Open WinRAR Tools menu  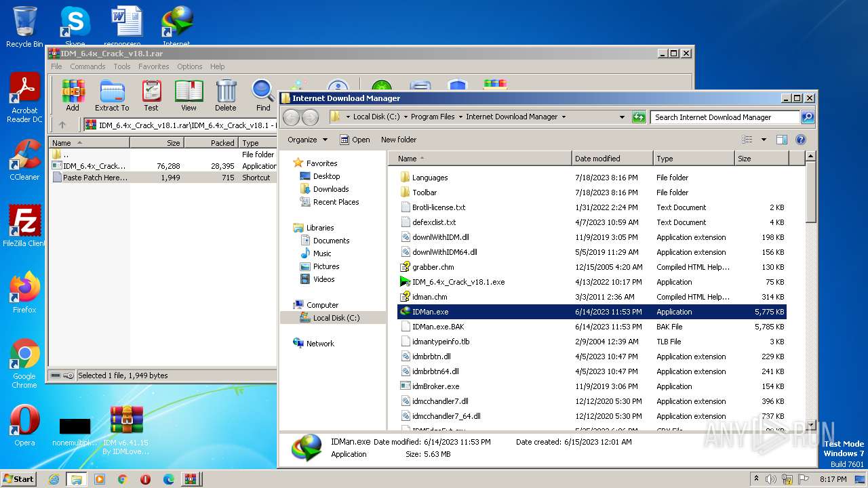[x=122, y=66]
